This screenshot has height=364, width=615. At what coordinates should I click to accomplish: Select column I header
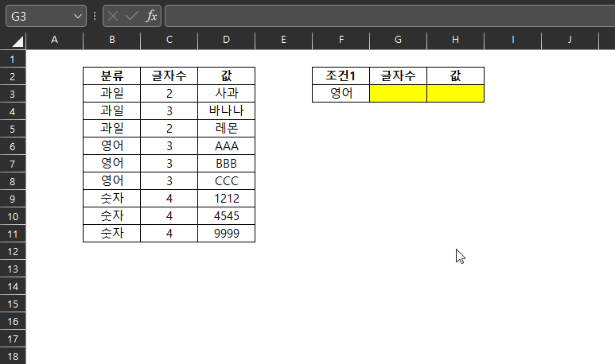point(512,40)
